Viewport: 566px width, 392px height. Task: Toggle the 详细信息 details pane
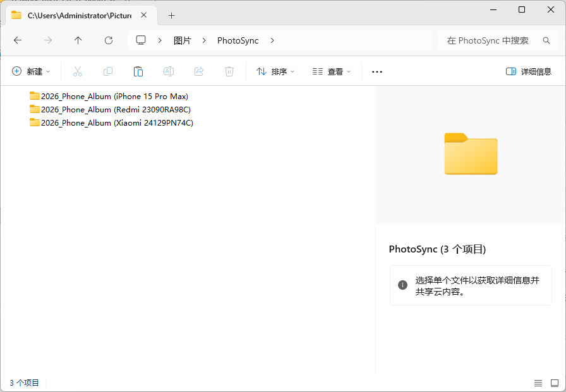coord(529,71)
